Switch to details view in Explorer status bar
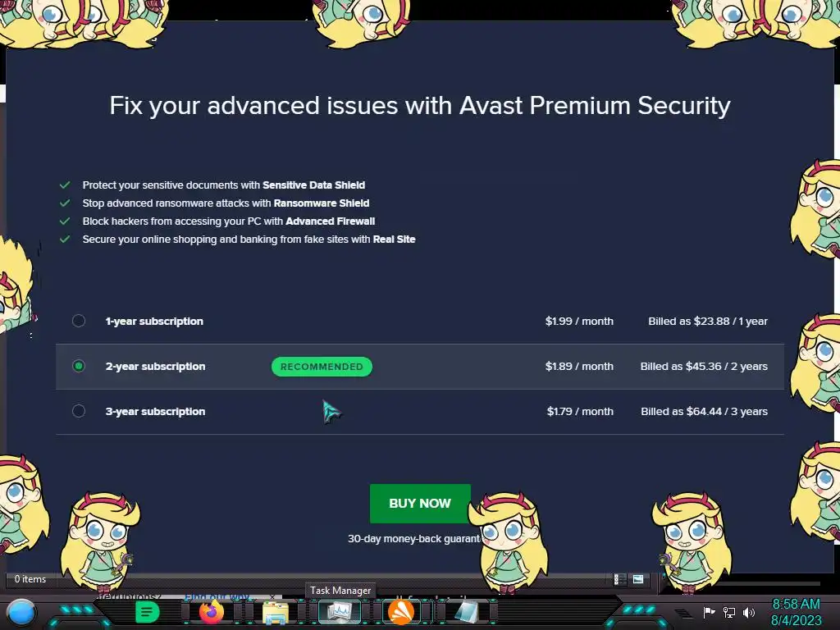The width and height of the screenshot is (840, 630). pos(621,579)
